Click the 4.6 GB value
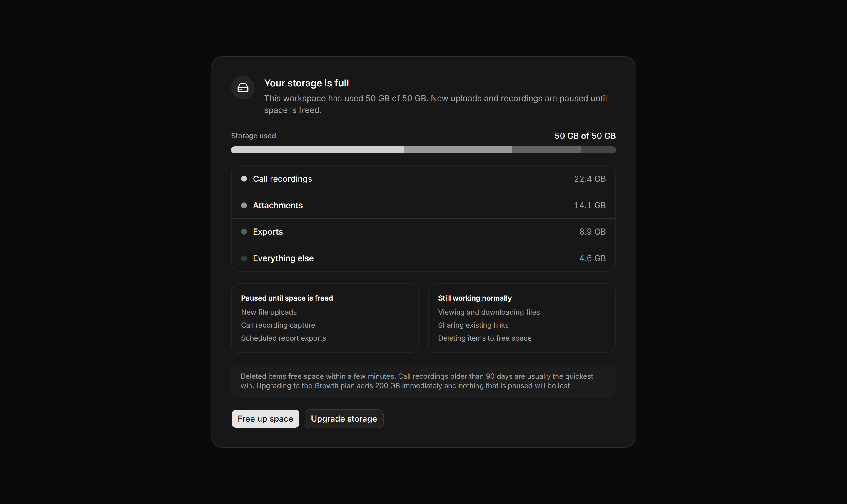847x504 pixels. click(592, 258)
